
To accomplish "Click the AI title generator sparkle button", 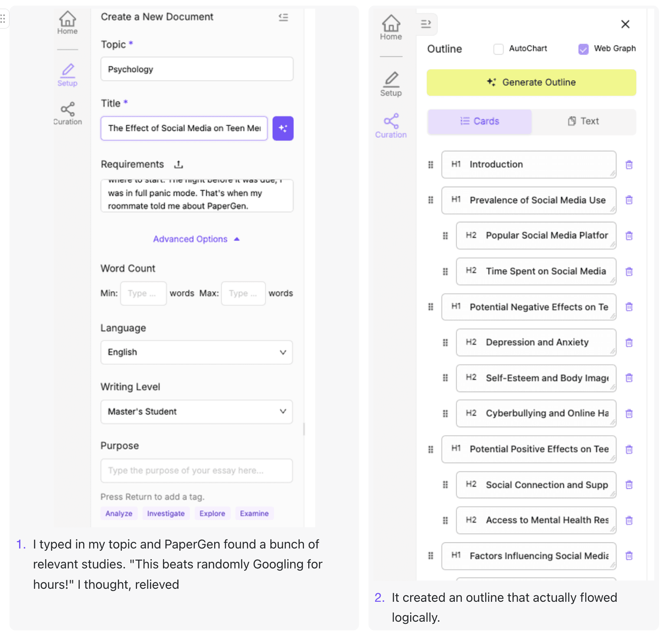I will click(283, 128).
